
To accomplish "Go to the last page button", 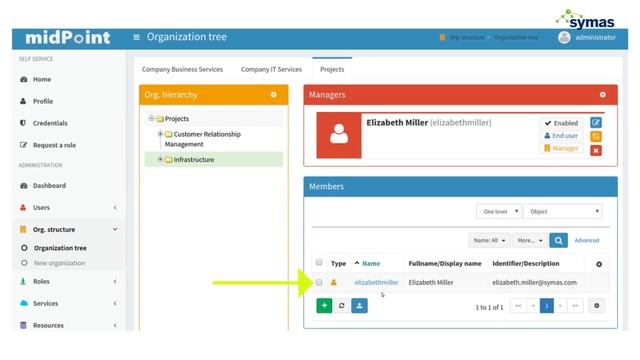I will click(x=575, y=306).
